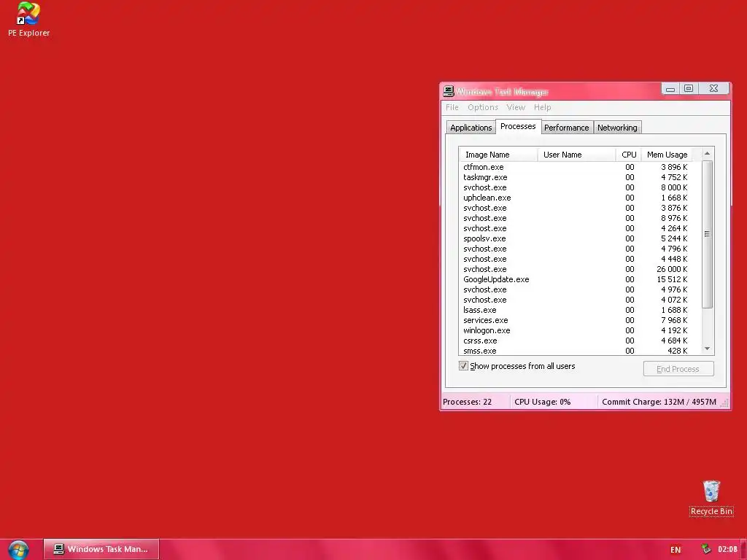Click the End Process button

pyautogui.click(x=678, y=369)
